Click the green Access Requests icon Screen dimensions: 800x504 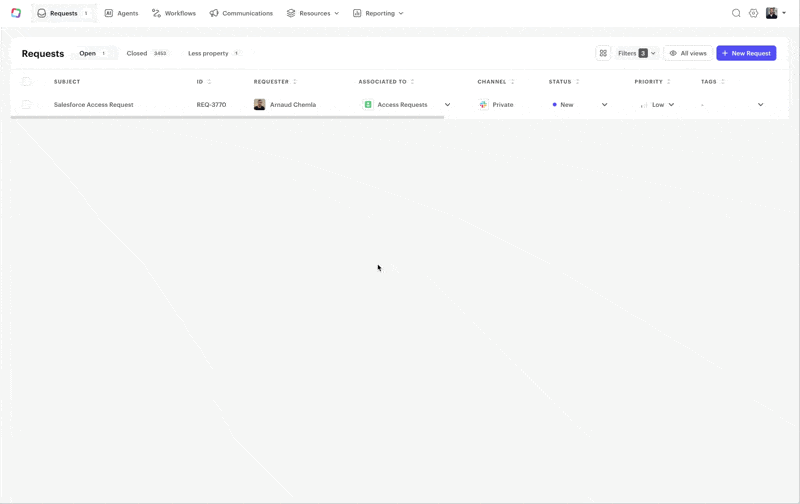(368, 105)
